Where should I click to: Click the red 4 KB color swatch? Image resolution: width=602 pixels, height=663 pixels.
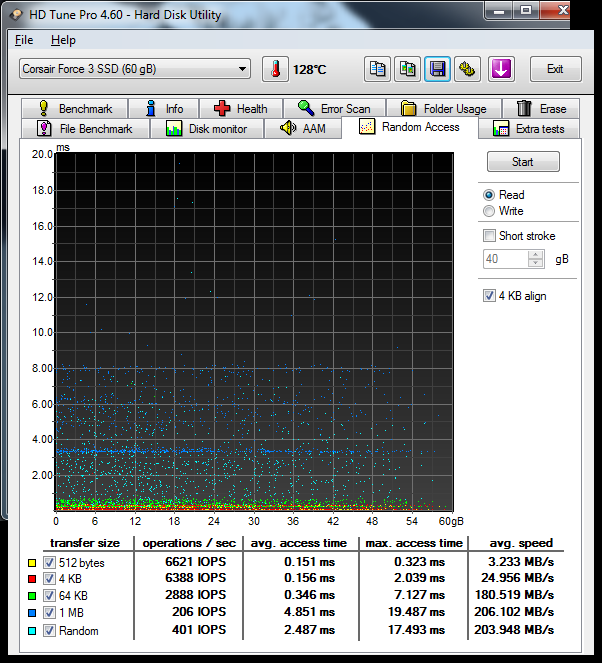(x=32, y=578)
